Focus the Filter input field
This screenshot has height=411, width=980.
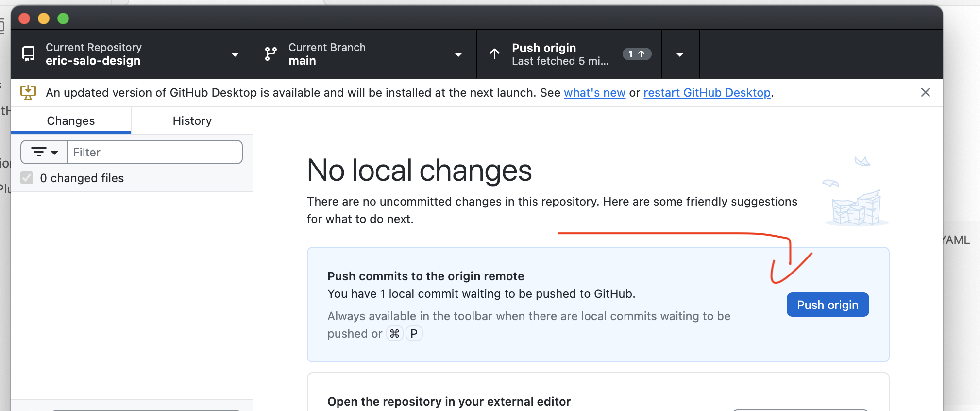155,152
